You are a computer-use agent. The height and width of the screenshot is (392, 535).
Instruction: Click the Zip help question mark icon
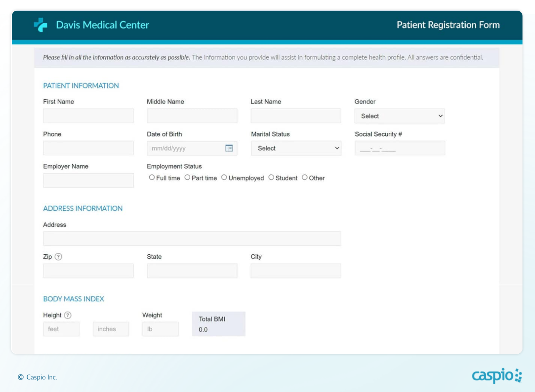coord(58,257)
